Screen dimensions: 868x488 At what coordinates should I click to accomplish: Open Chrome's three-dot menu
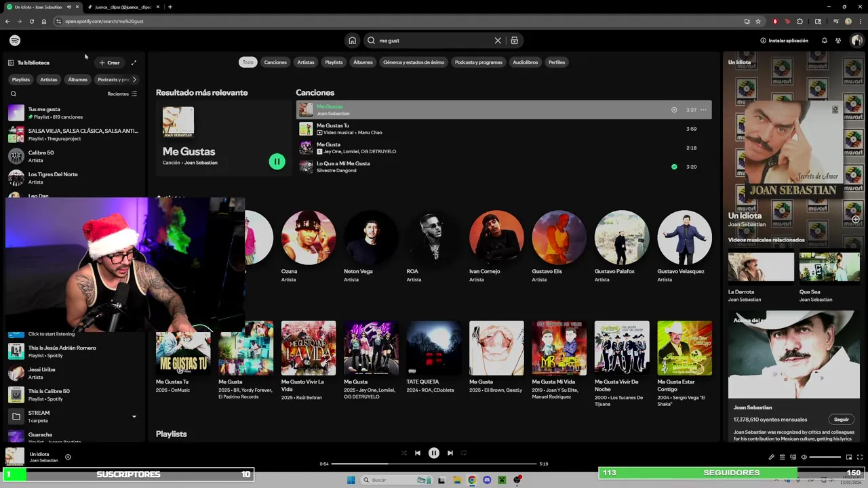tap(860, 21)
